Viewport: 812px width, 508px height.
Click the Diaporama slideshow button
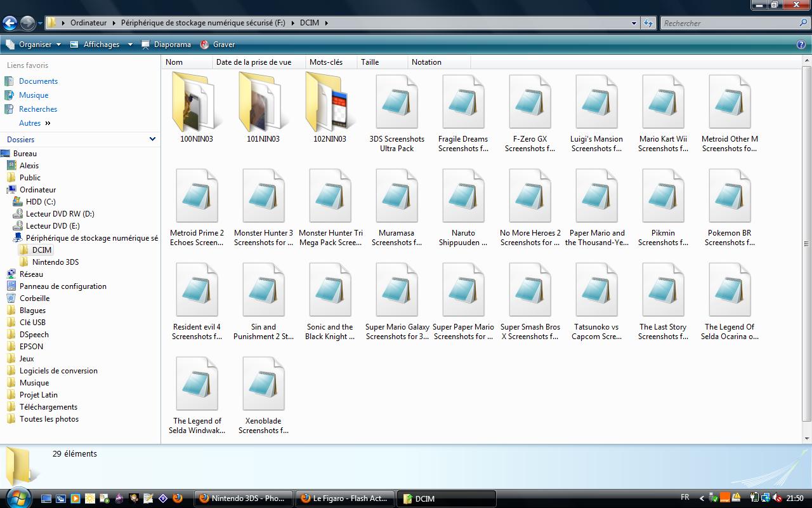click(x=166, y=44)
